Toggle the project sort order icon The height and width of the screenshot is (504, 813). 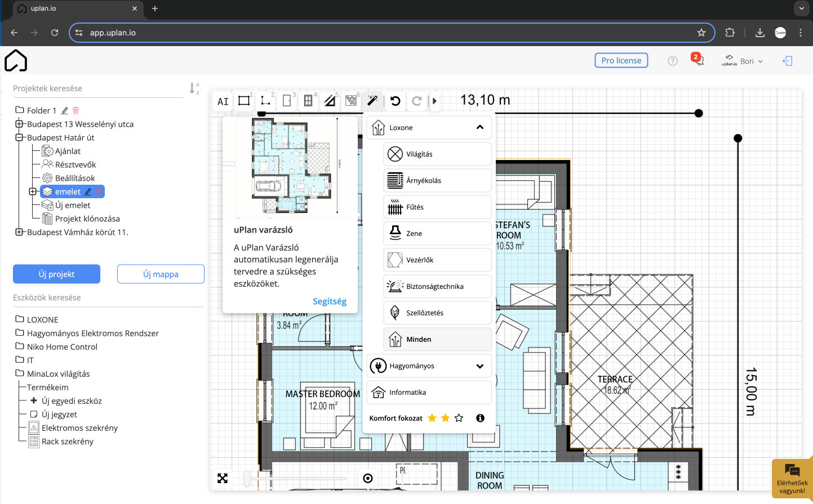pyautogui.click(x=194, y=88)
